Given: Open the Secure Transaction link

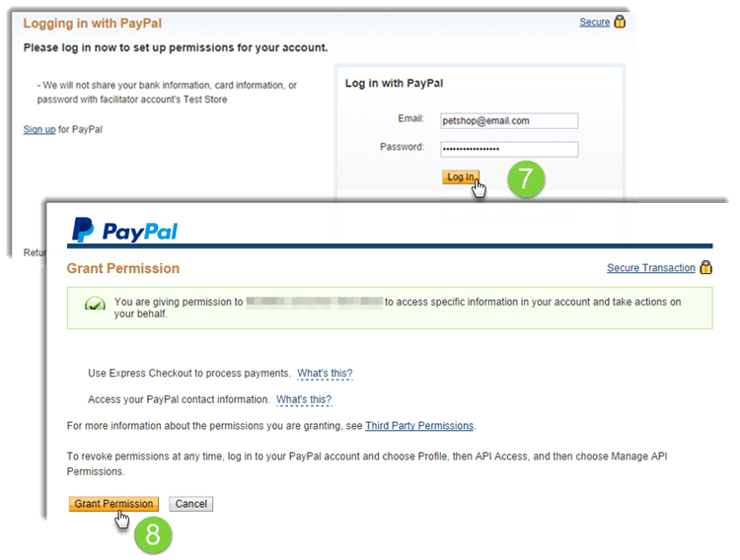Looking at the screenshot, I should [651, 268].
